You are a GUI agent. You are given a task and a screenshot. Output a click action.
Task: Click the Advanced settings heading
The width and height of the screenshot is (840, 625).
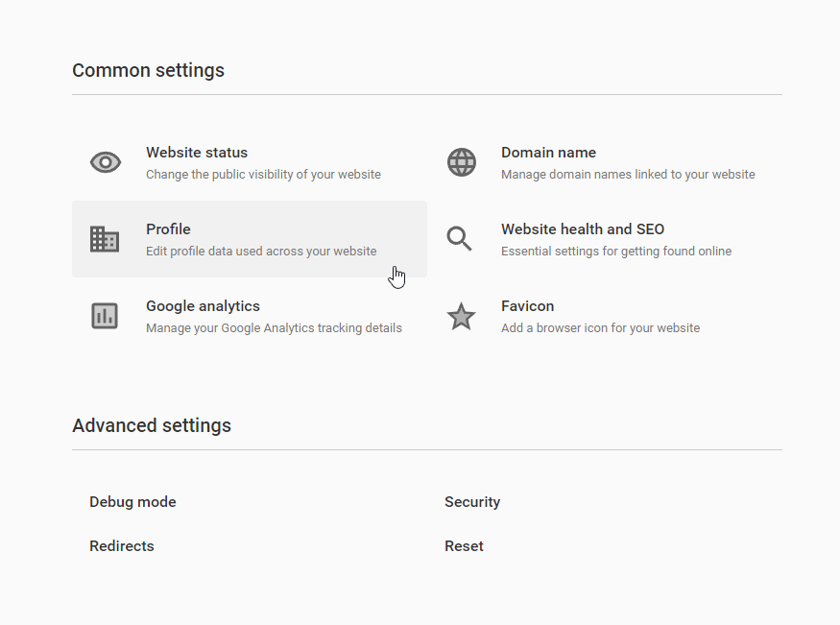coord(152,425)
